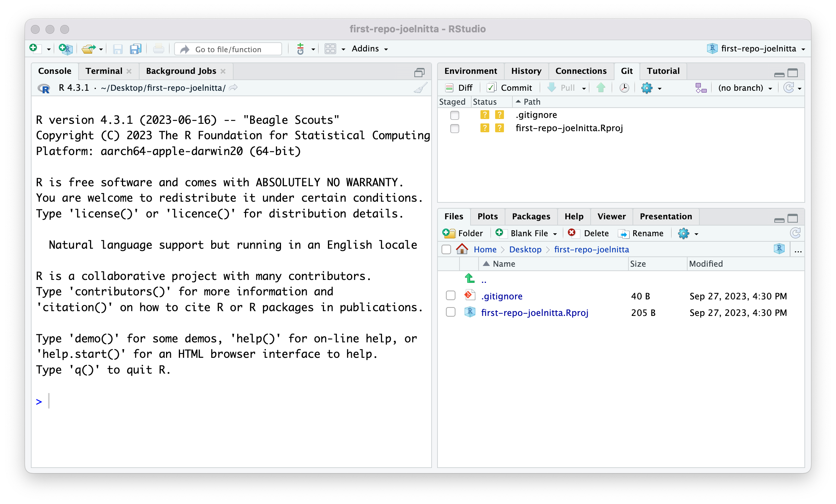The height and width of the screenshot is (504, 836).
Task: Open the Packages tab
Action: pyautogui.click(x=531, y=217)
